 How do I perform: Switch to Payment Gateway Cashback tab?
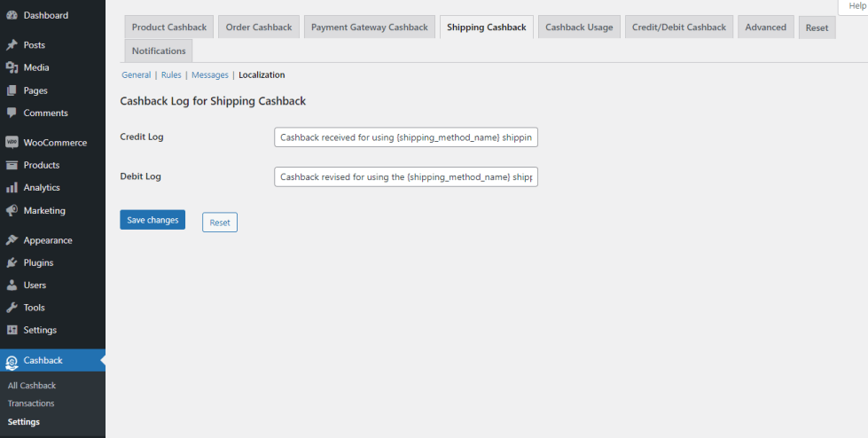point(369,27)
